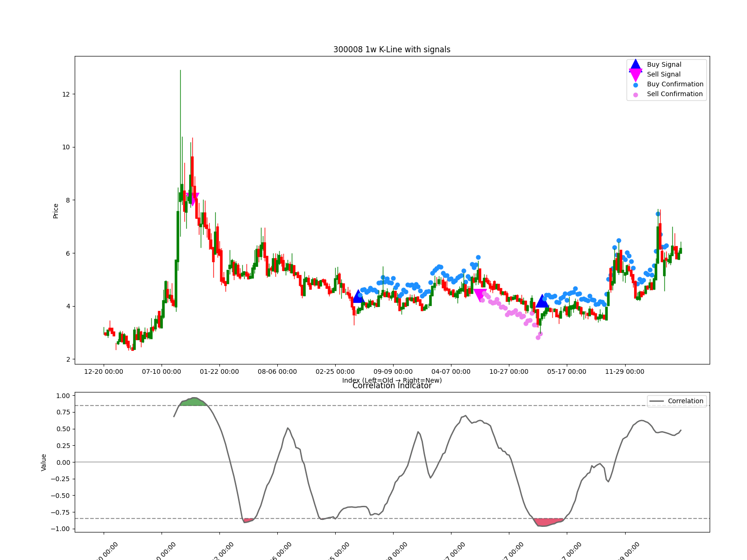Click the large red shaded correlation trough
Viewport: 747px width, 560px height.
pos(548,522)
